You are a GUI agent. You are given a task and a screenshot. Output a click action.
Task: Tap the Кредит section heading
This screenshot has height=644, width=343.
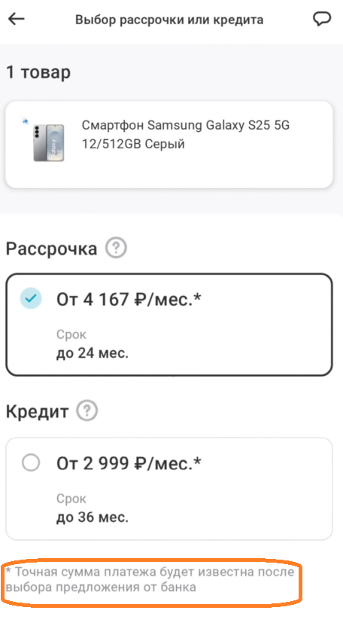pyautogui.click(x=37, y=411)
